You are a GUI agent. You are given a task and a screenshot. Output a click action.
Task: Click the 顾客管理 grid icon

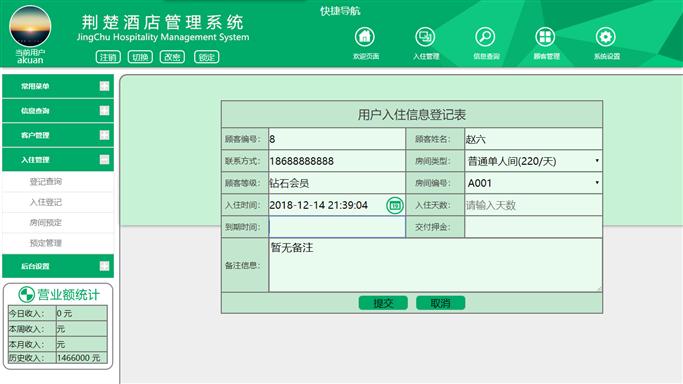[545, 37]
